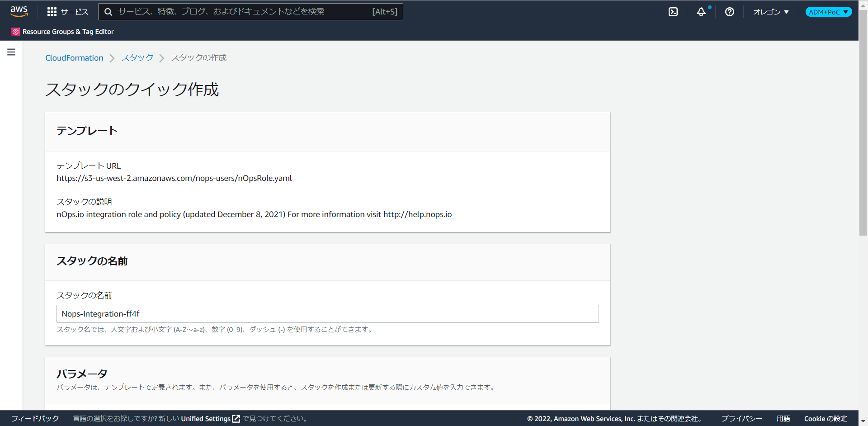Open the プライバシー footer link
This screenshot has height=426, width=868.
coord(741,419)
